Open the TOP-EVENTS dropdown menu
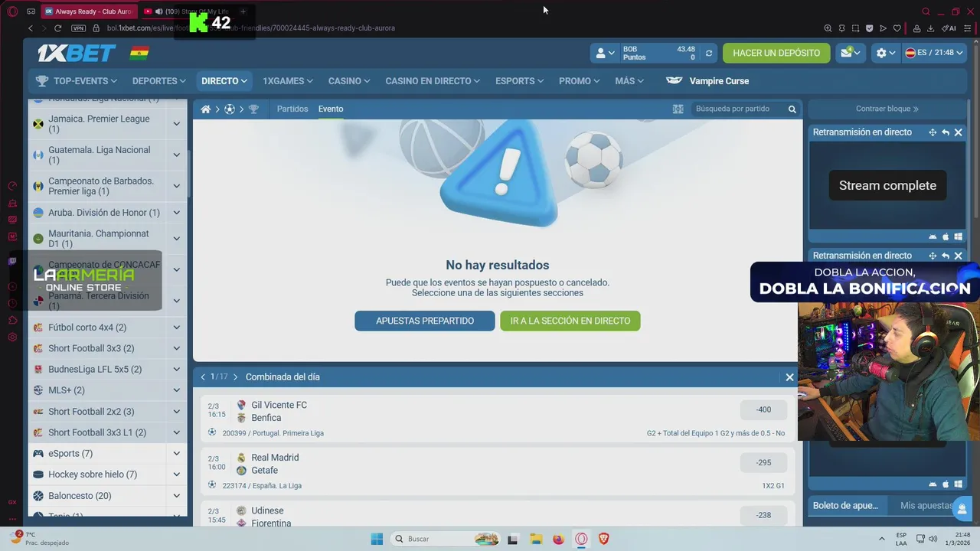 [x=77, y=81]
